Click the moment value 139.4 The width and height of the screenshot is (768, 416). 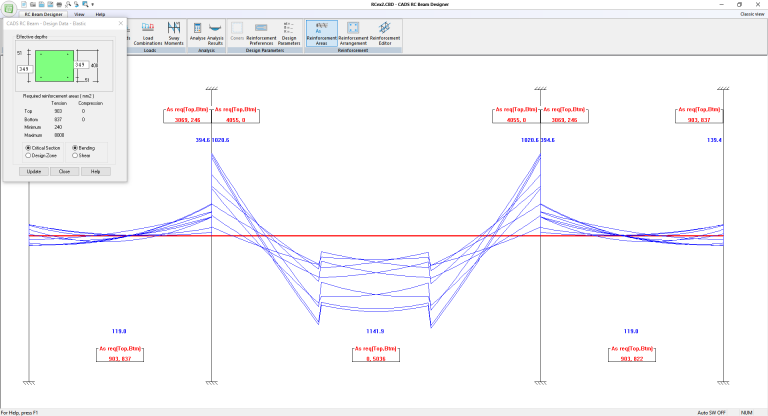714,140
